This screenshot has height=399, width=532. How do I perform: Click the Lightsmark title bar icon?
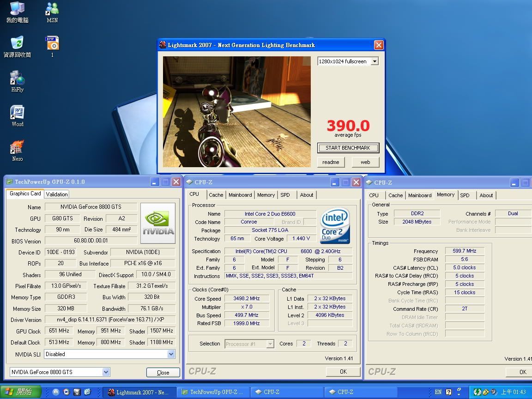(163, 45)
